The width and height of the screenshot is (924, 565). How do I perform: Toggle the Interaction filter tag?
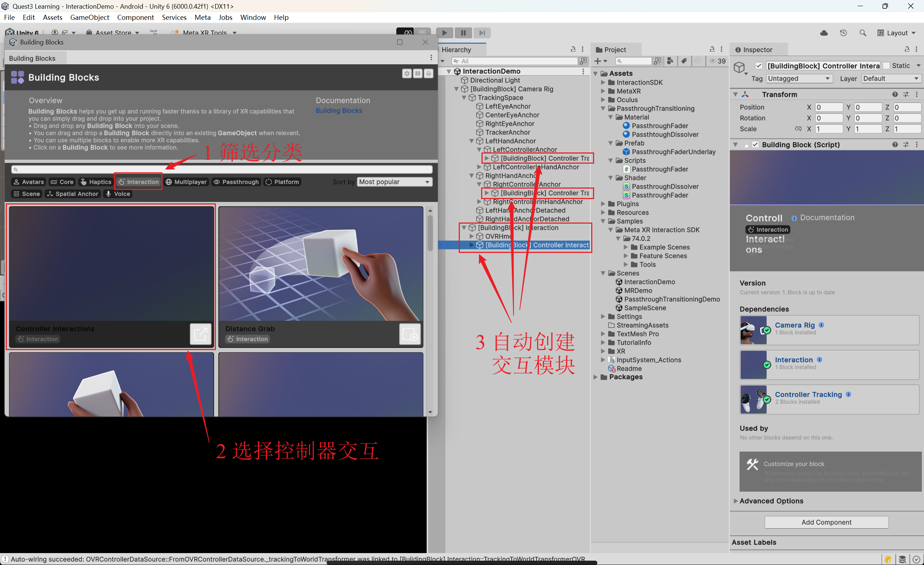pos(139,182)
